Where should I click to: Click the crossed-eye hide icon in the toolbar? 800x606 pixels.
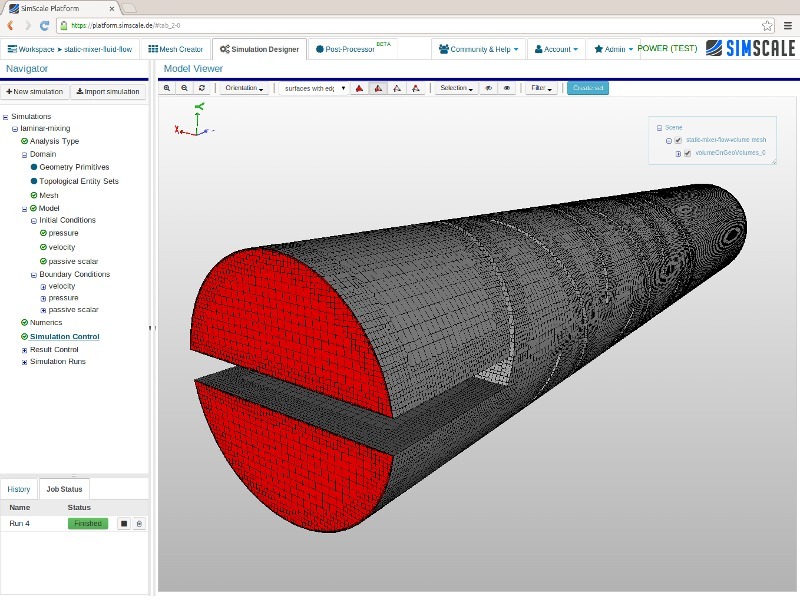pyautogui.click(x=489, y=88)
